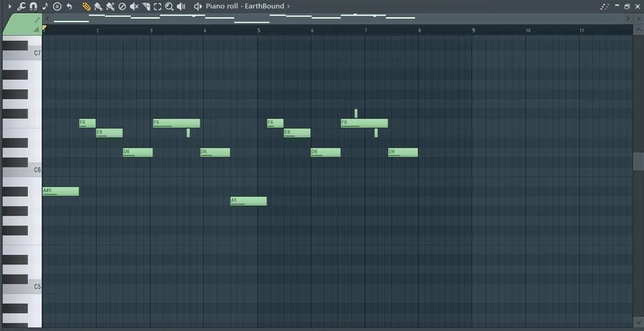Click the overview scroll left arrow

click(x=48, y=18)
